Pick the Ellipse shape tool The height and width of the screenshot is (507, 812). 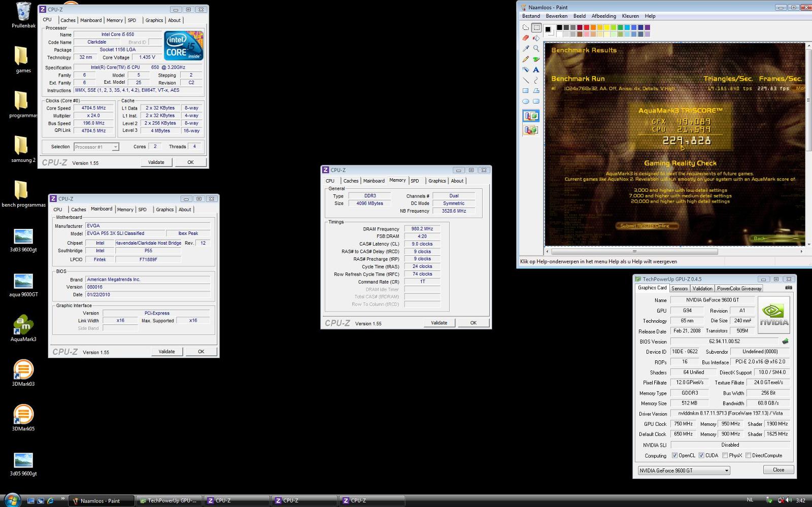pyautogui.click(x=526, y=101)
